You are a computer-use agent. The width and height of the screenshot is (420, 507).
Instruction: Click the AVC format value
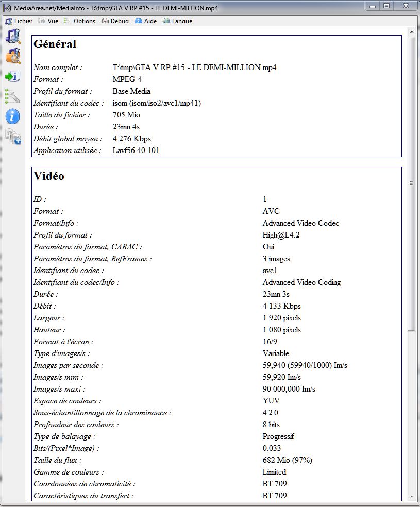[x=271, y=211]
